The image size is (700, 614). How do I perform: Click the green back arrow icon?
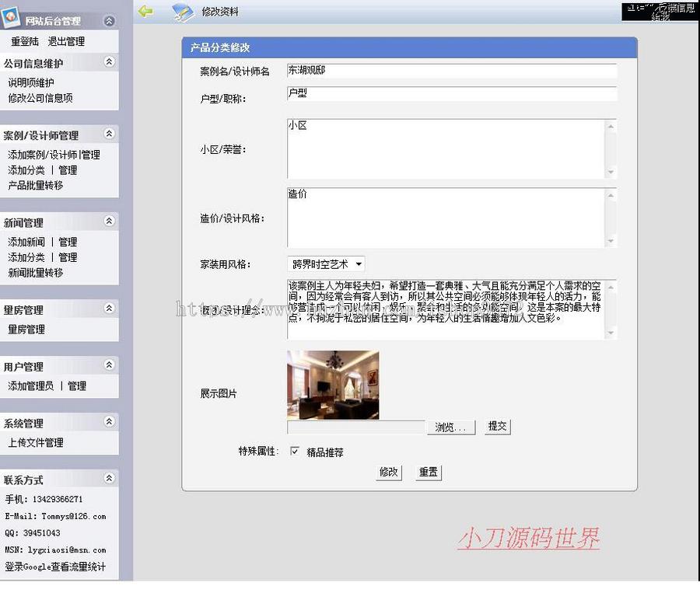145,12
